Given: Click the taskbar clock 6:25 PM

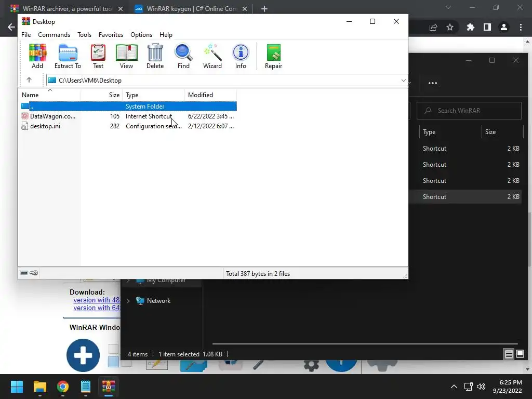Looking at the screenshot, I should click(507, 387).
